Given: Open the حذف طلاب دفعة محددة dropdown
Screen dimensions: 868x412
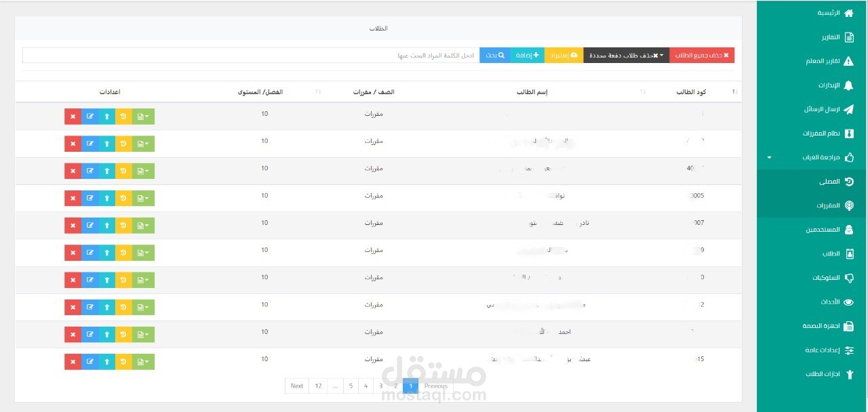Looking at the screenshot, I should tap(624, 55).
